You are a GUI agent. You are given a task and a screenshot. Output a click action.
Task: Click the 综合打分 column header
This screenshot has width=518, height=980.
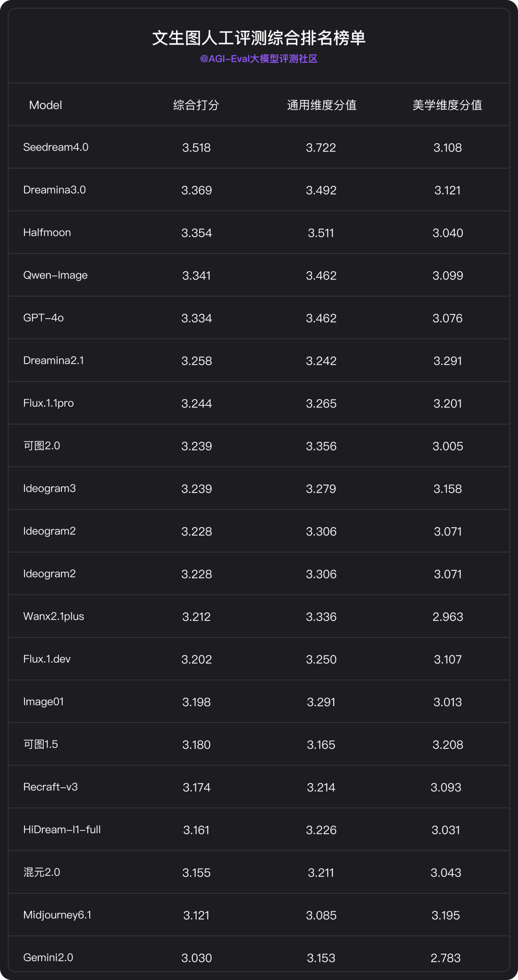coord(196,105)
